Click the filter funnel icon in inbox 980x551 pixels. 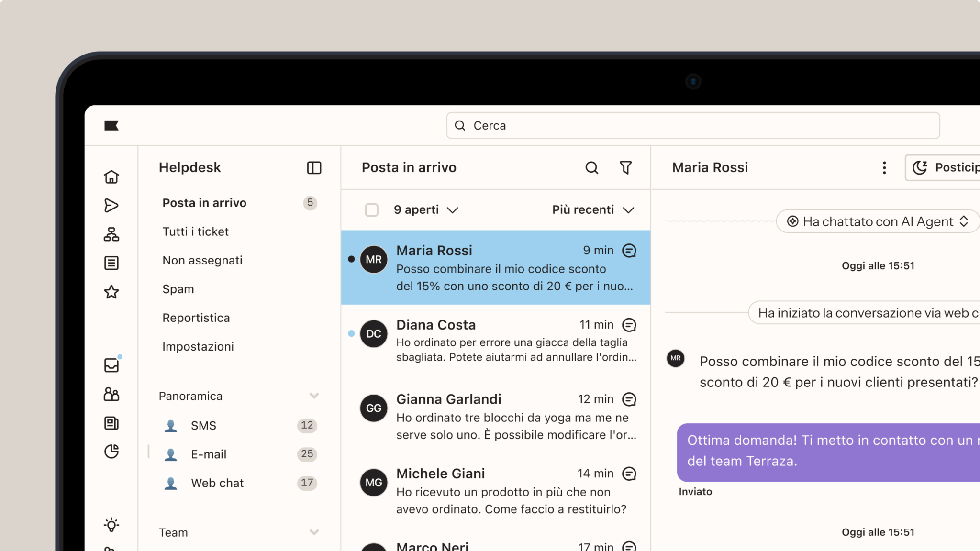(625, 167)
